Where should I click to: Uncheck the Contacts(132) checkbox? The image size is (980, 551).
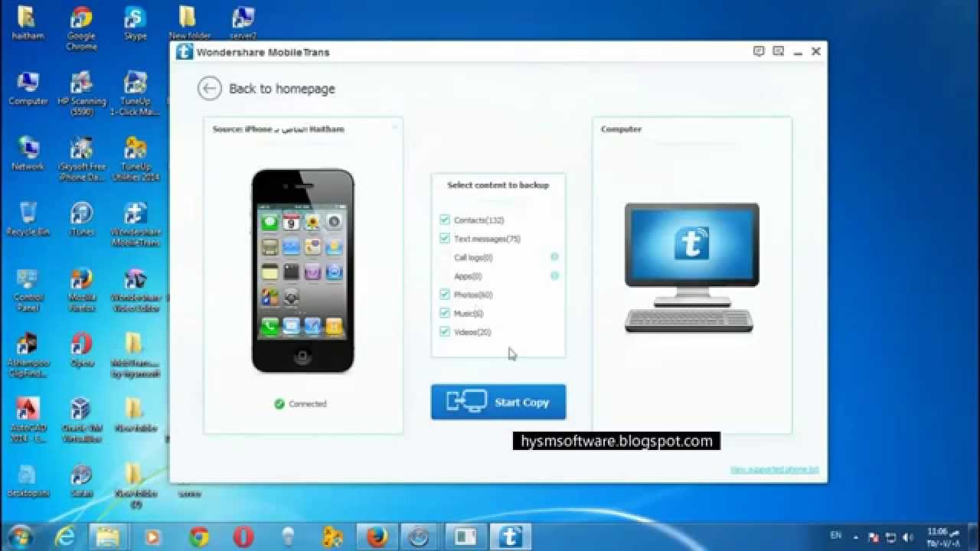click(444, 220)
